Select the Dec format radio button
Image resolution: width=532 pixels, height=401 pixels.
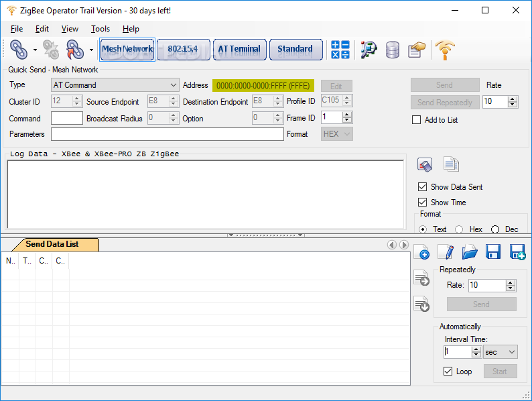tap(495, 229)
